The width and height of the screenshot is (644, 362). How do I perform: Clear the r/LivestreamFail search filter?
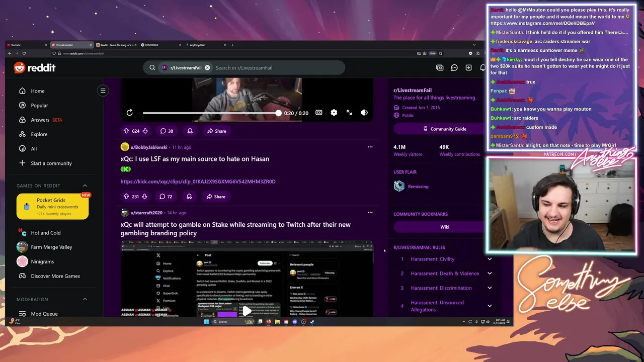[x=207, y=68]
